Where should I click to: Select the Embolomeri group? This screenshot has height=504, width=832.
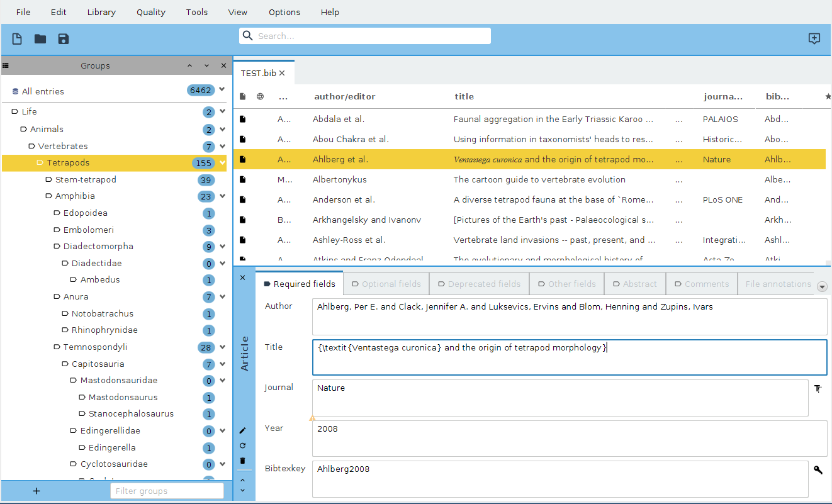[88, 230]
